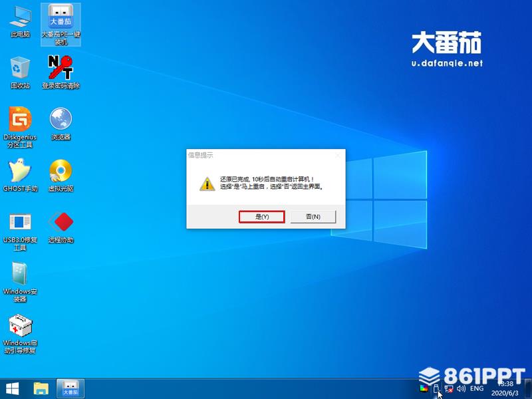Open the 此电脑 desktop icon
Viewport: 532px width, 399px height.
[20, 21]
